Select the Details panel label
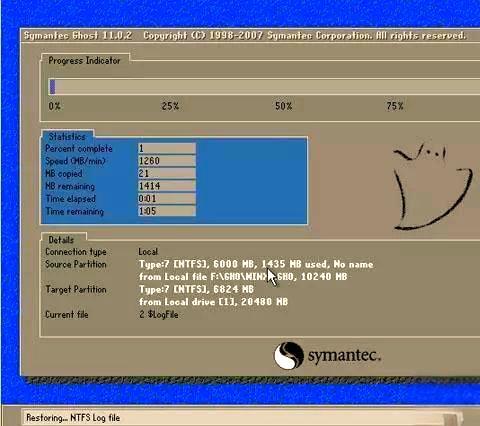This screenshot has width=480, height=426. 61,240
